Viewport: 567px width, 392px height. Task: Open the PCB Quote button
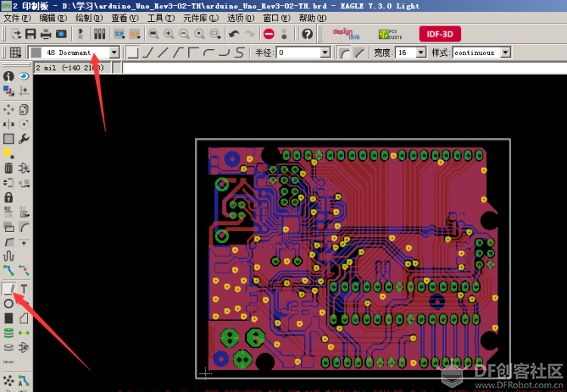click(x=390, y=34)
